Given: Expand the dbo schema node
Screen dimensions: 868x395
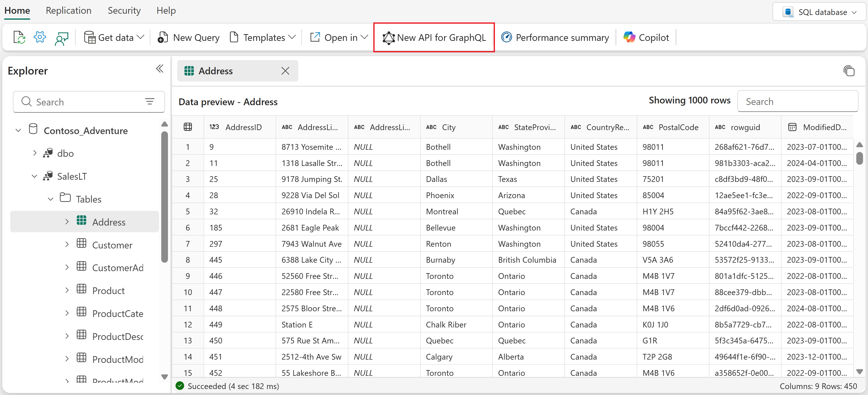Looking at the screenshot, I should (x=35, y=153).
